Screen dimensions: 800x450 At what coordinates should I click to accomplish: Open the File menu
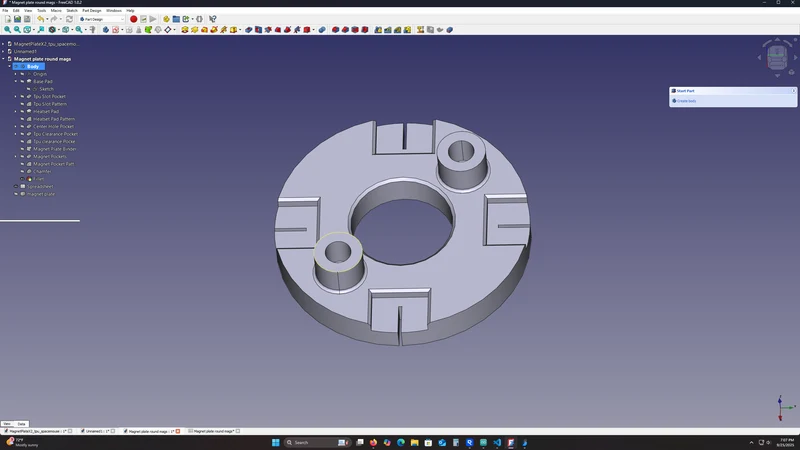(x=5, y=10)
